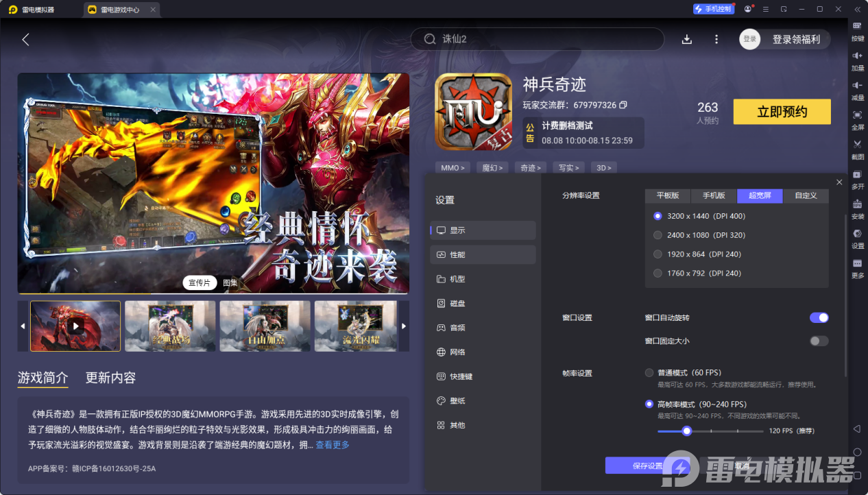Toggle 窗口自动旋转 switch

819,317
